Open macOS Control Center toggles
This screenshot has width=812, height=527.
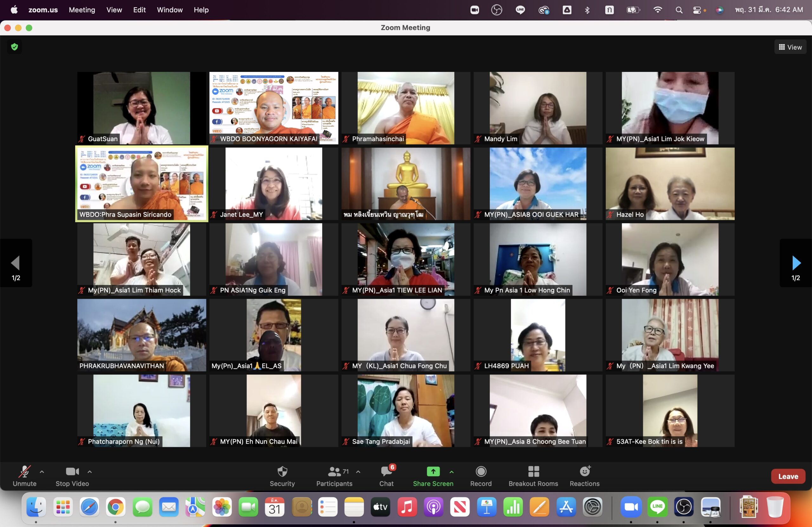click(x=697, y=10)
